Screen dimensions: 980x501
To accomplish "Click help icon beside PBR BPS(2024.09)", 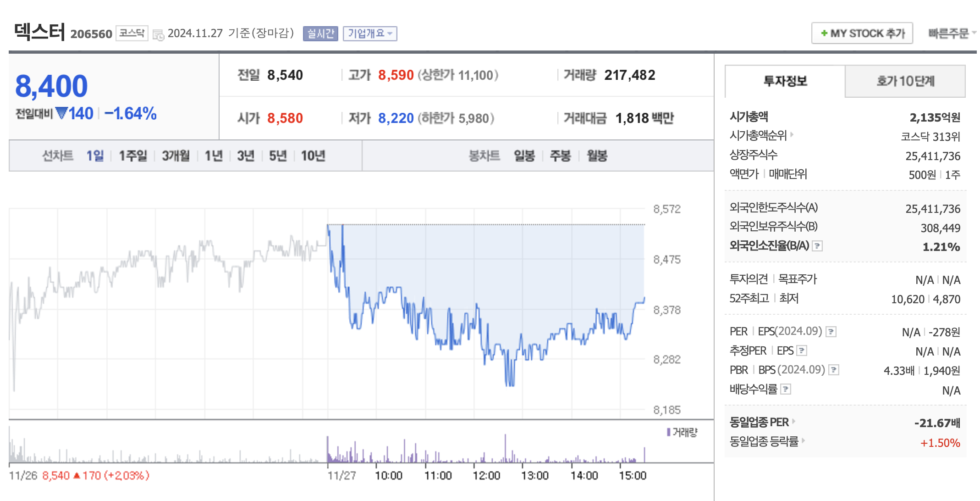I will pos(834,370).
